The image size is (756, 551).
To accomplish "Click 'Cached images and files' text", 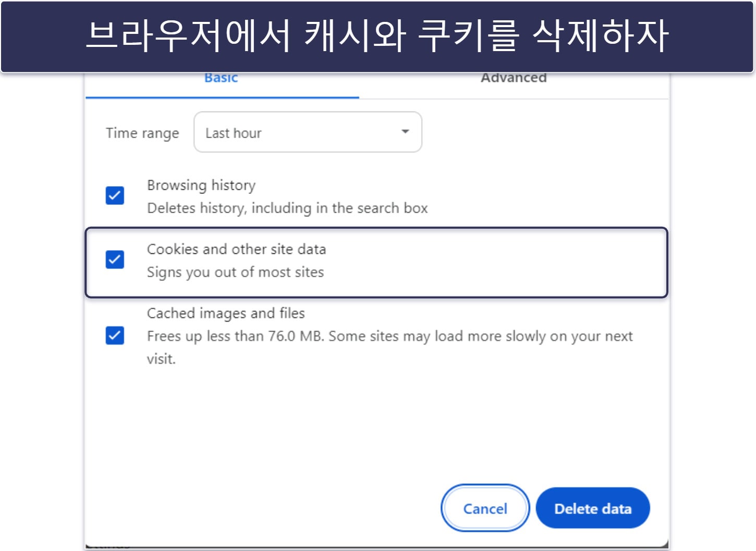I will click(x=226, y=313).
